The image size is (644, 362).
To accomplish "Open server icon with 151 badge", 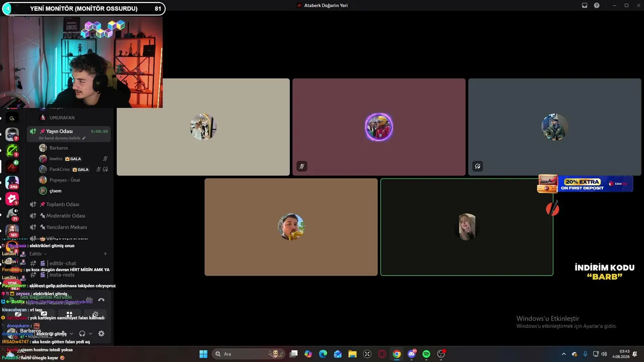I will pos(12,230).
